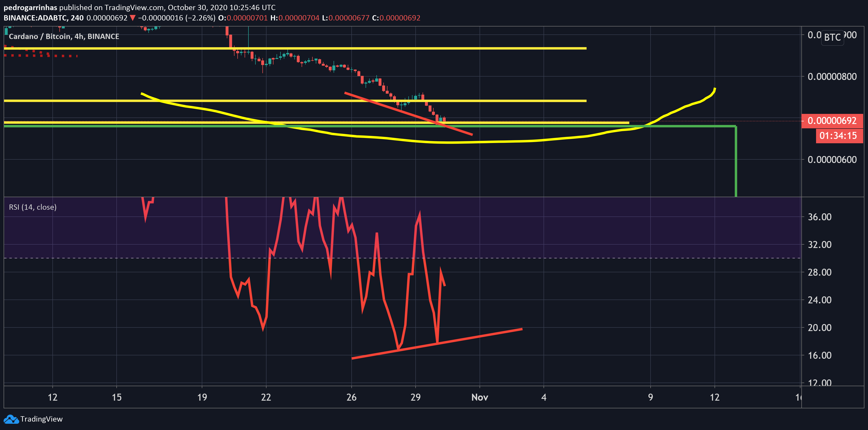The width and height of the screenshot is (868, 430).
Task: Click the Cardano / Bitcoin, 4h, BINANCE title
Action: click(64, 36)
